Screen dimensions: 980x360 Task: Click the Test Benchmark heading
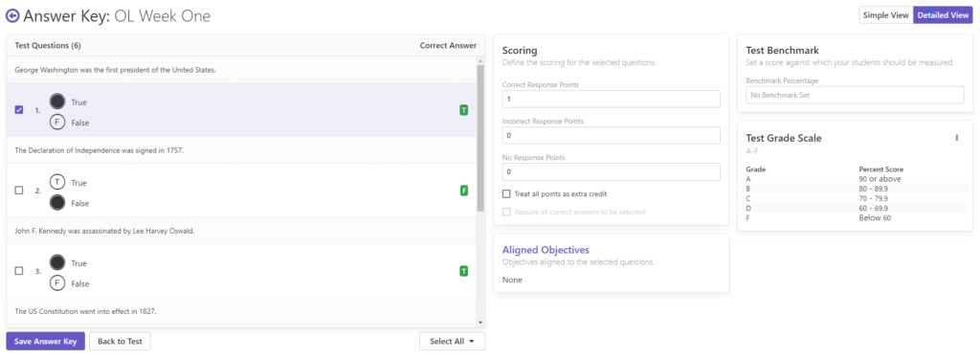783,51
